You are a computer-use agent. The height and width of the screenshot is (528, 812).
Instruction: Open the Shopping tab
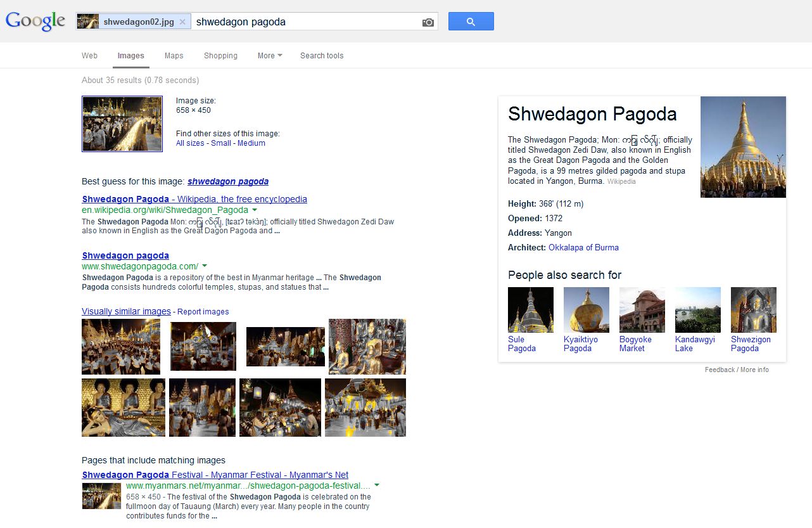tap(220, 56)
